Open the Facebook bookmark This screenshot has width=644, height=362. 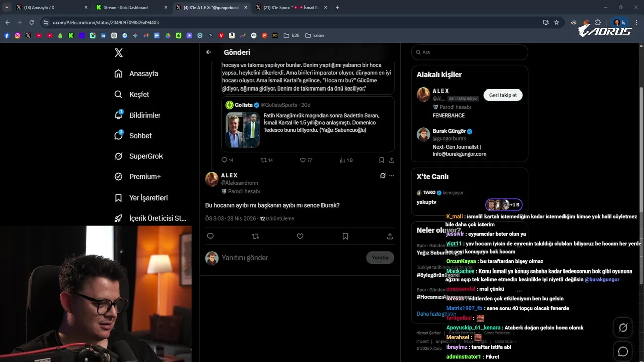(x=7, y=35)
